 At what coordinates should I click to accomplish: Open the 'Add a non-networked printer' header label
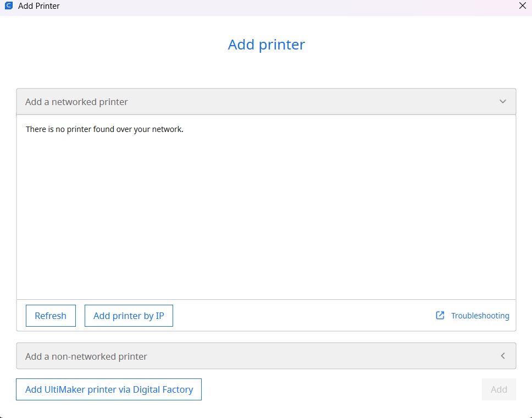tap(86, 356)
